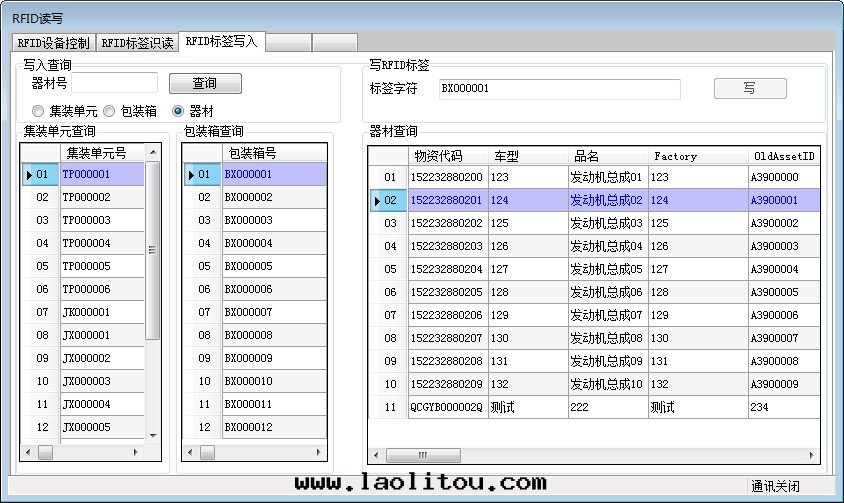The image size is (844, 503).
Task: Click the 器材号 input field
Action: pos(114,83)
